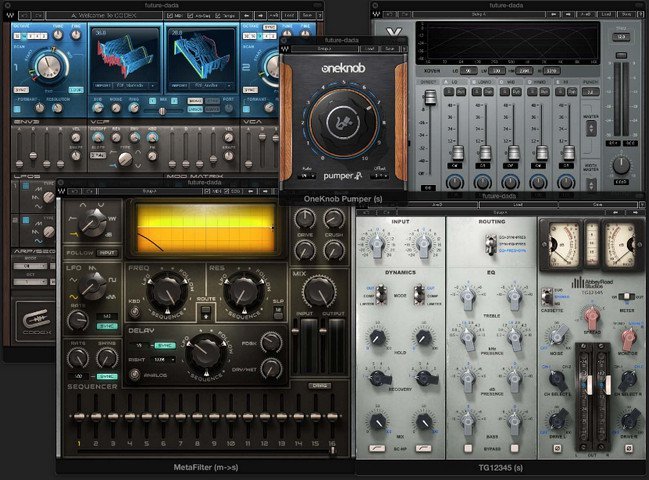This screenshot has height=480, width=649.
Task: Toggle the Tempo checkbox in the CODEX toolbar
Action: tap(226, 15)
